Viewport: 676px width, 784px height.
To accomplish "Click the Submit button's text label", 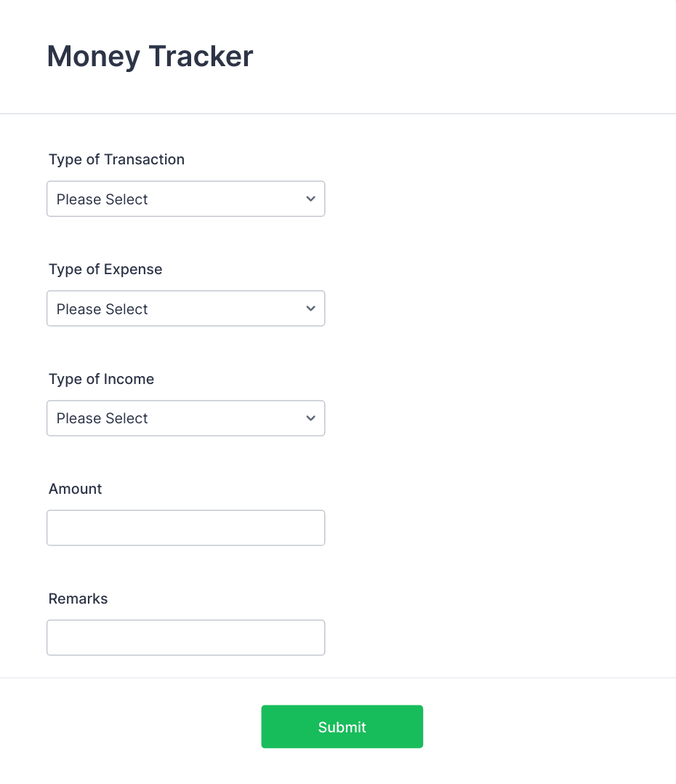I will tap(342, 727).
